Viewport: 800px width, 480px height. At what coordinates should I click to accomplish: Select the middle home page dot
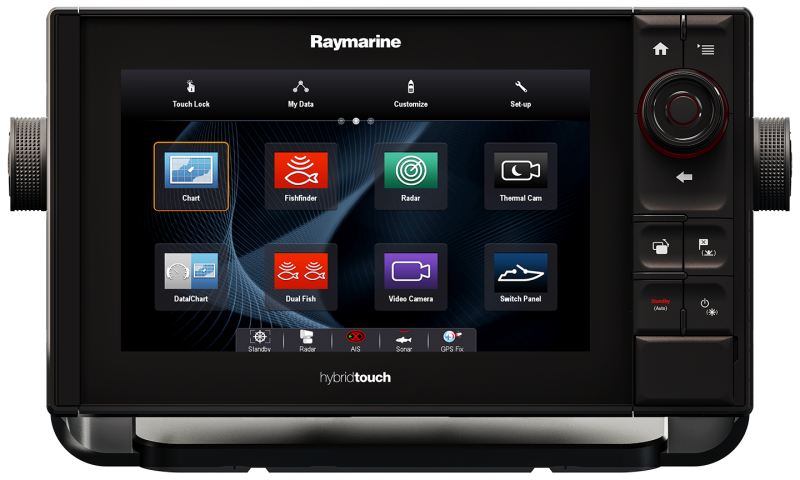(356, 121)
